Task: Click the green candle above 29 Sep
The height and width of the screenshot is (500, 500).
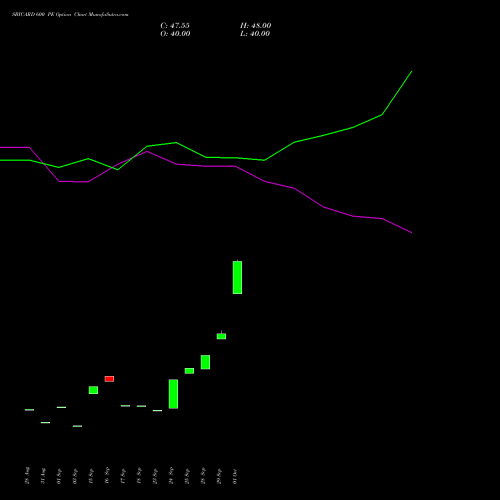Action: [221, 336]
